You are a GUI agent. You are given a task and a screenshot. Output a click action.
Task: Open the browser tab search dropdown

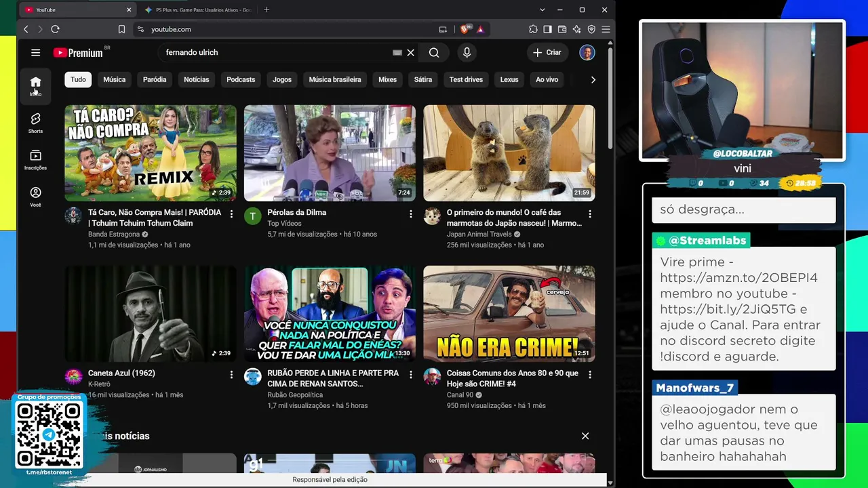542,9
